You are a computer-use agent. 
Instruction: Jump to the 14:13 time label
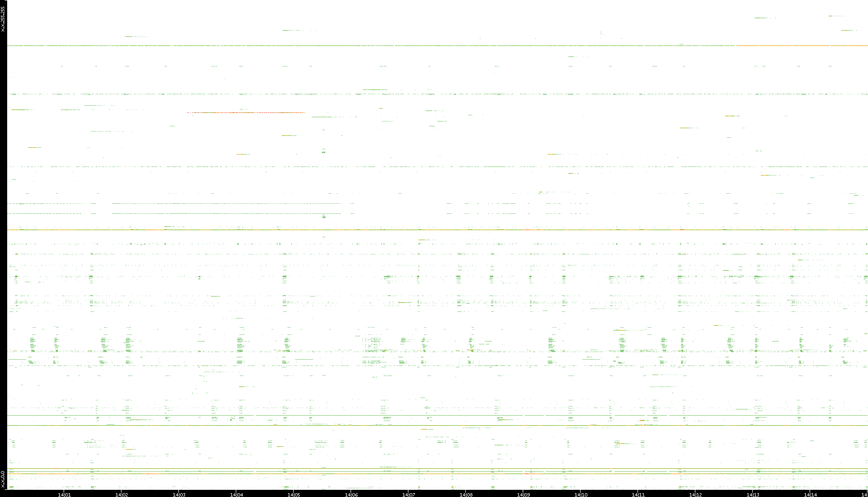tap(753, 495)
